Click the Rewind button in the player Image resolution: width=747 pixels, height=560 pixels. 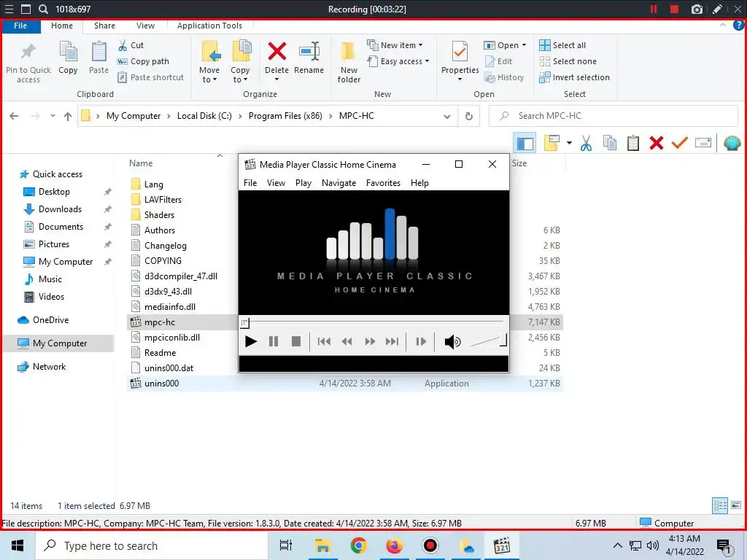(347, 341)
